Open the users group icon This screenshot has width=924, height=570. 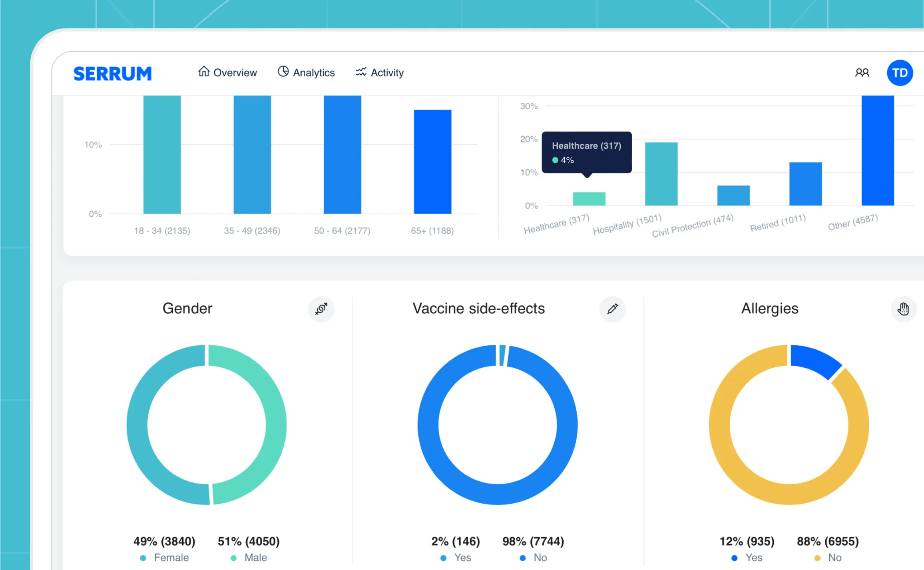point(862,73)
